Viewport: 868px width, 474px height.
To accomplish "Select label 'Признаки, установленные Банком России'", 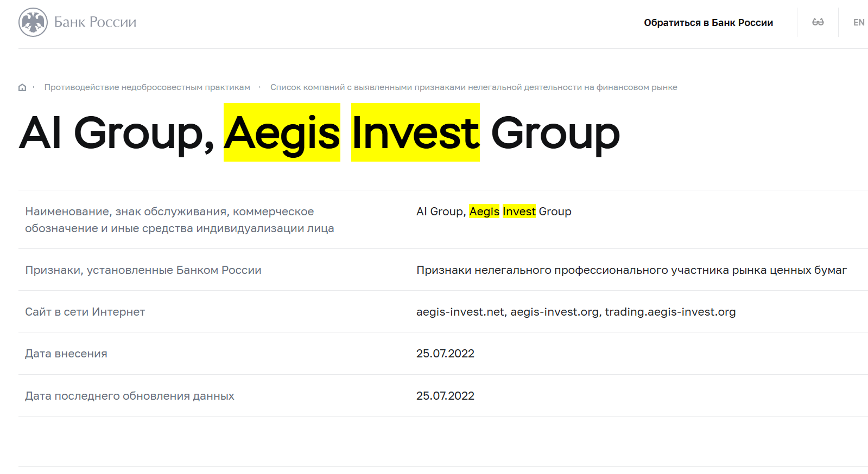I will pos(143,270).
